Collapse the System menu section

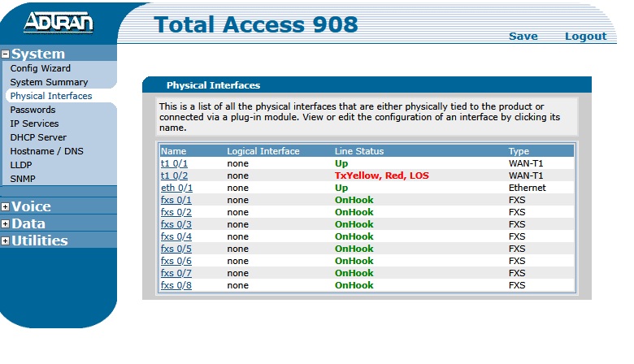point(6,54)
